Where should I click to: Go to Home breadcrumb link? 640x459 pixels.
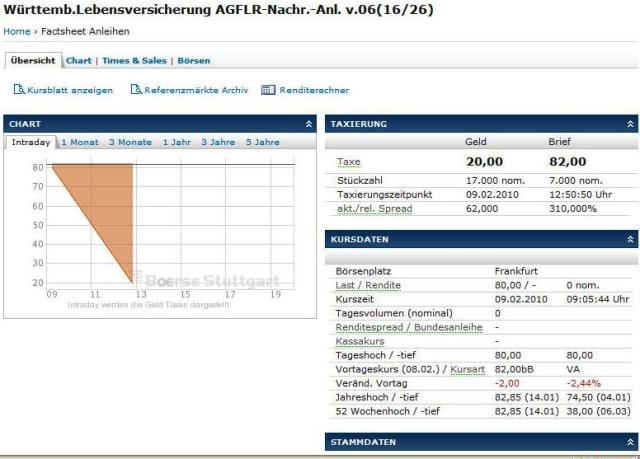(17, 31)
